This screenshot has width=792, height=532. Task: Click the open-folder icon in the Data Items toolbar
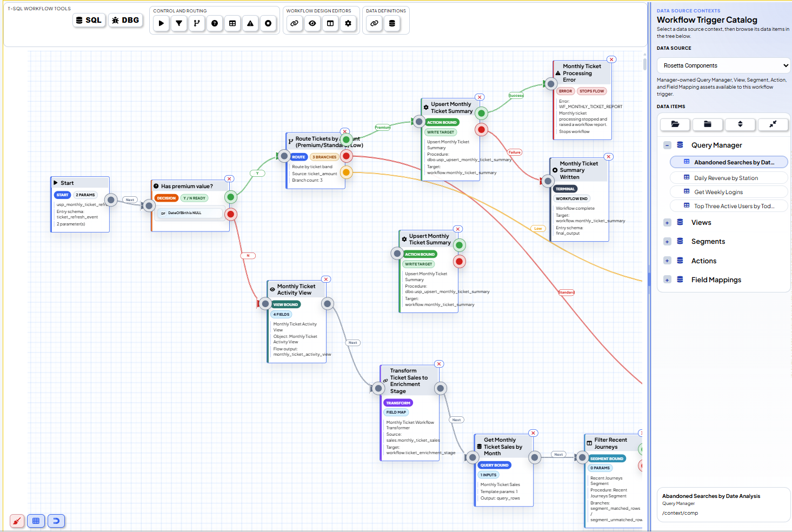(675, 124)
